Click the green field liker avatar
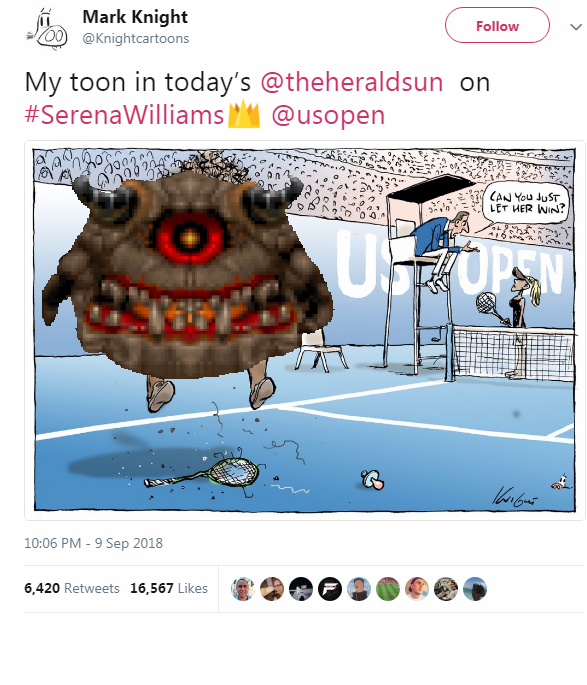The image size is (587, 685). (x=388, y=588)
